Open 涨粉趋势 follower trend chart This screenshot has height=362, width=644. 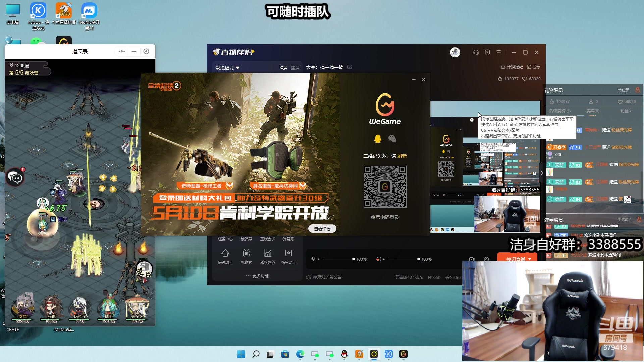point(267,256)
